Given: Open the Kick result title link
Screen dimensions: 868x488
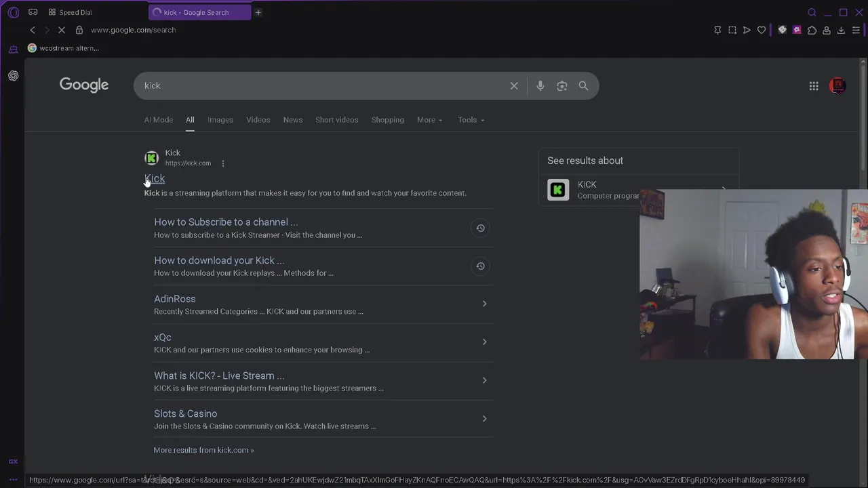Looking at the screenshot, I should click(x=155, y=178).
